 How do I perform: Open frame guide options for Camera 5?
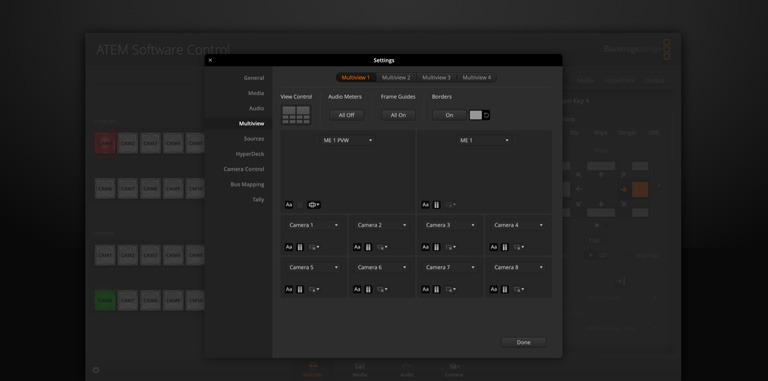coord(314,289)
